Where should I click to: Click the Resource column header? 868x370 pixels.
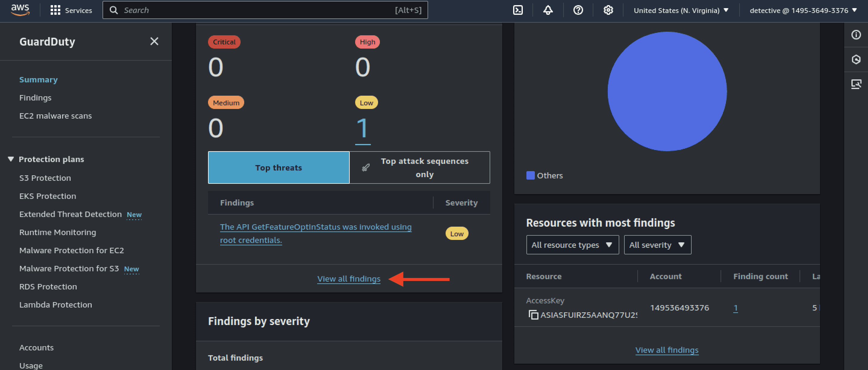(544, 276)
